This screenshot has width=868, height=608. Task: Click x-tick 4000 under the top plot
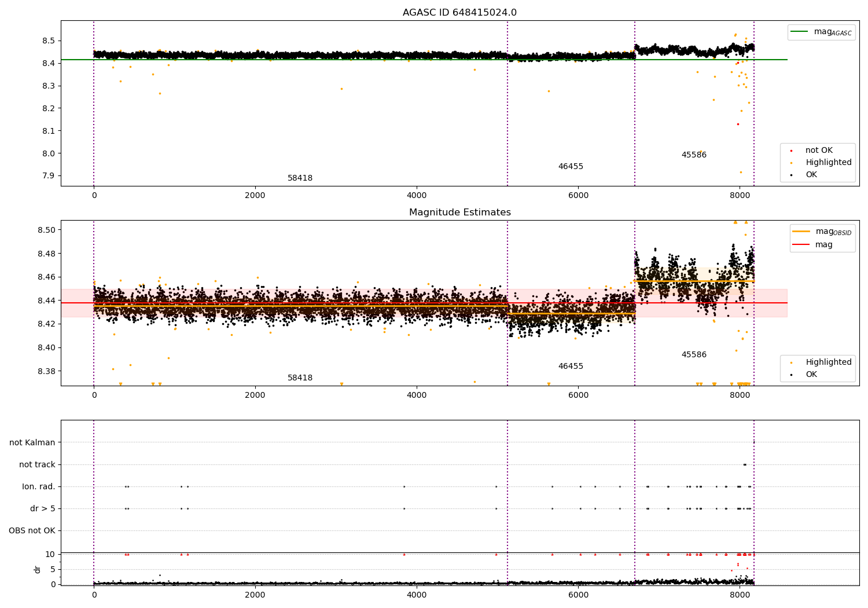[x=417, y=196]
